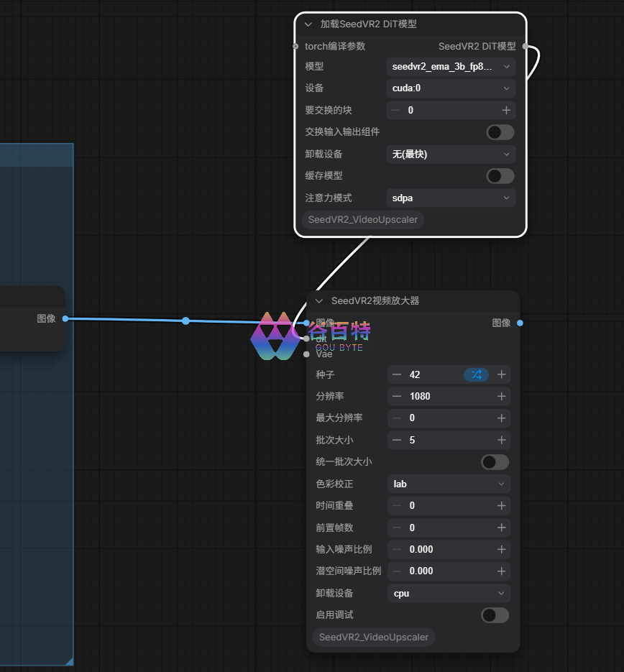Open the 模型 seedvr2_ema_3b_fp8 dropdown

click(451, 67)
